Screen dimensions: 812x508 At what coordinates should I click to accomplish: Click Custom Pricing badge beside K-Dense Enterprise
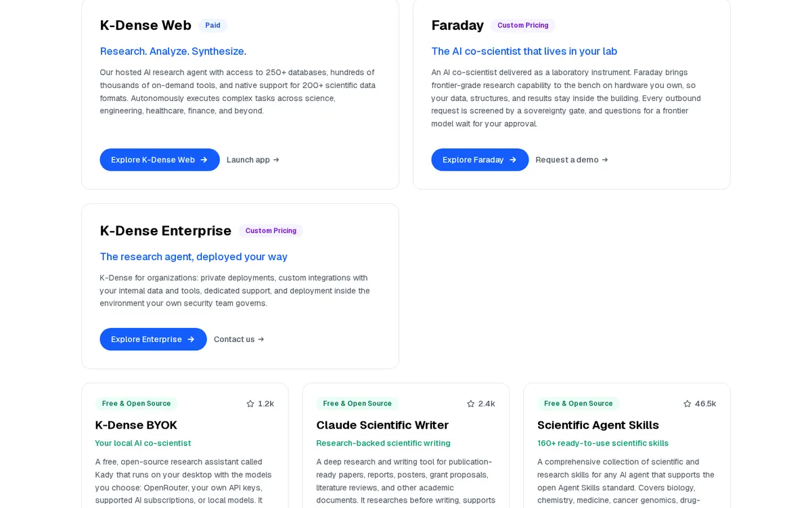(271, 231)
